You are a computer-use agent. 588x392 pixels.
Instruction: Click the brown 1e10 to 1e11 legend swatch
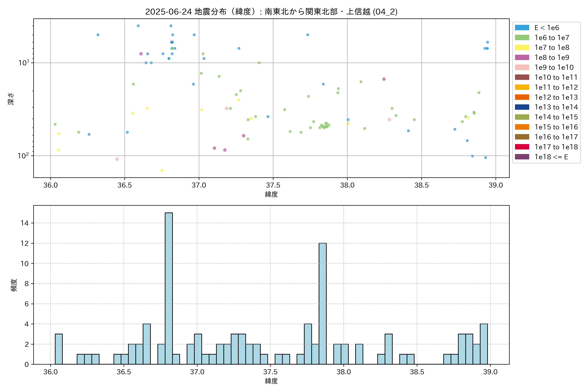(x=522, y=77)
